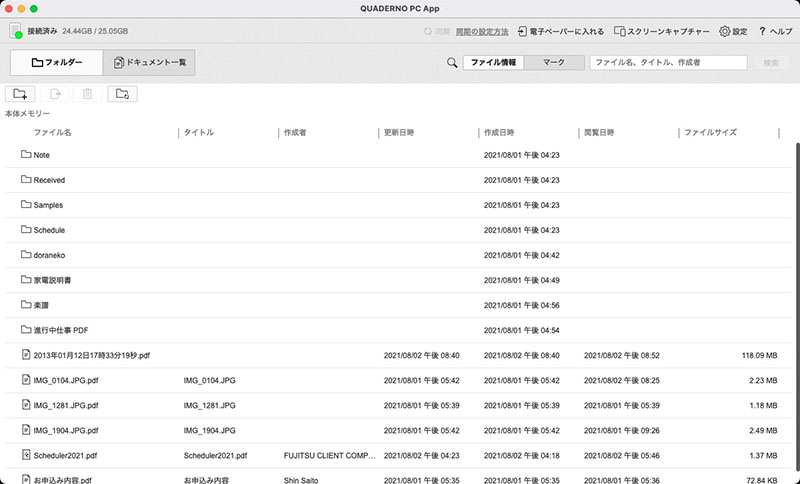Select file name お申込み内容.pdf
The width and height of the screenshot is (800, 484).
click(63, 480)
